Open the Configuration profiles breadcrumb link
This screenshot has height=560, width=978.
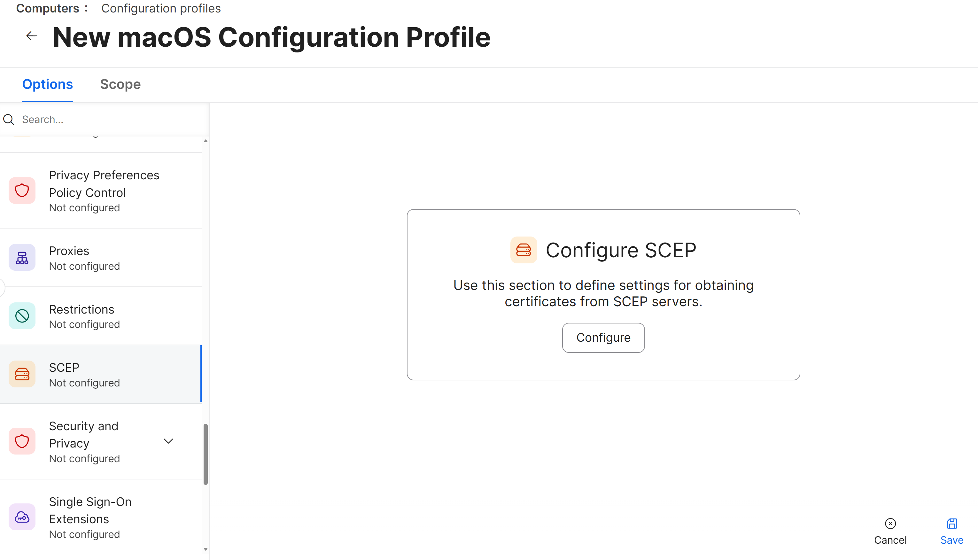pyautogui.click(x=161, y=8)
